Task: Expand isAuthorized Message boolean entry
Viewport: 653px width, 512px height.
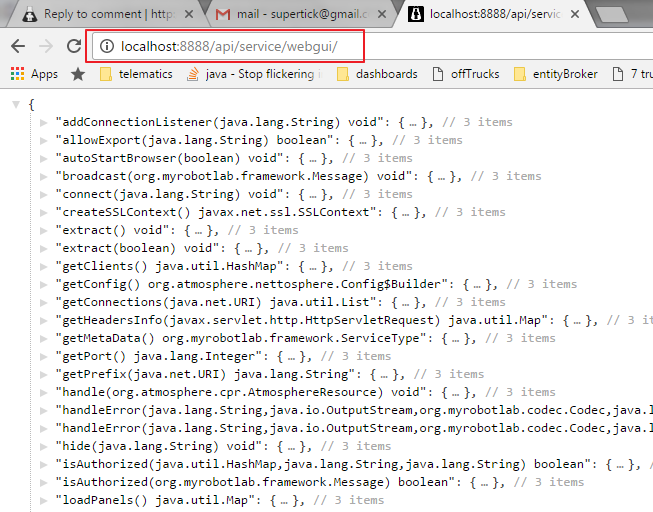Action: [43, 482]
